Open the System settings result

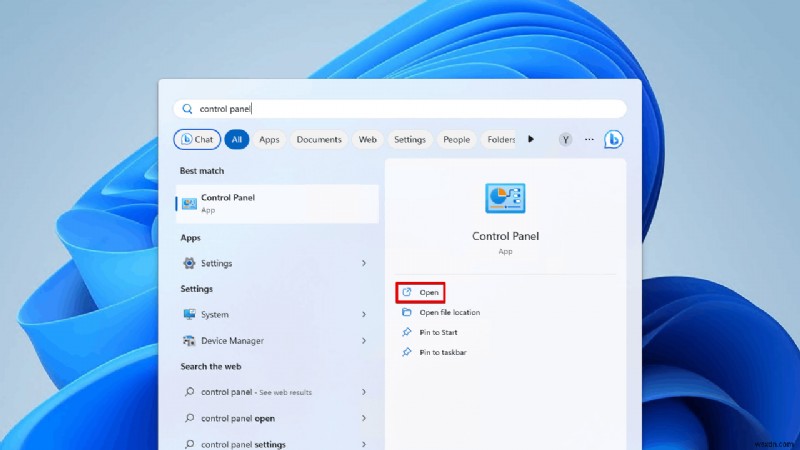tap(277, 314)
